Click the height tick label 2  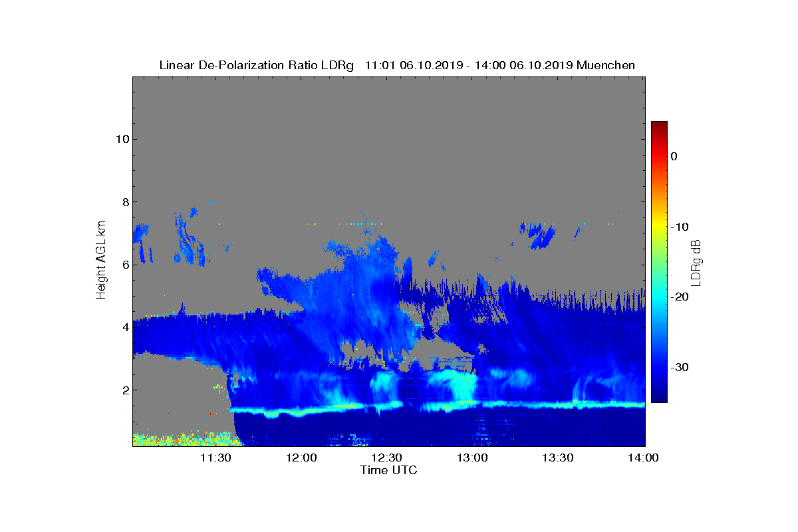tap(124, 390)
